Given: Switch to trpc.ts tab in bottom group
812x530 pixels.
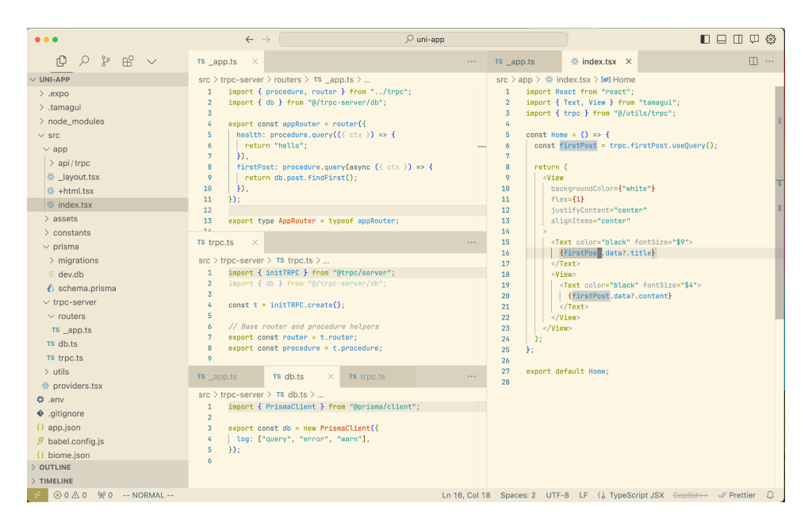Looking at the screenshot, I should click(377, 377).
